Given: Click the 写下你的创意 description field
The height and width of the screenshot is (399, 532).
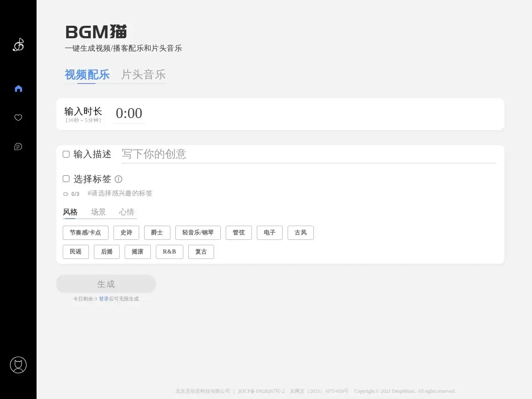Looking at the screenshot, I should (x=208, y=154).
